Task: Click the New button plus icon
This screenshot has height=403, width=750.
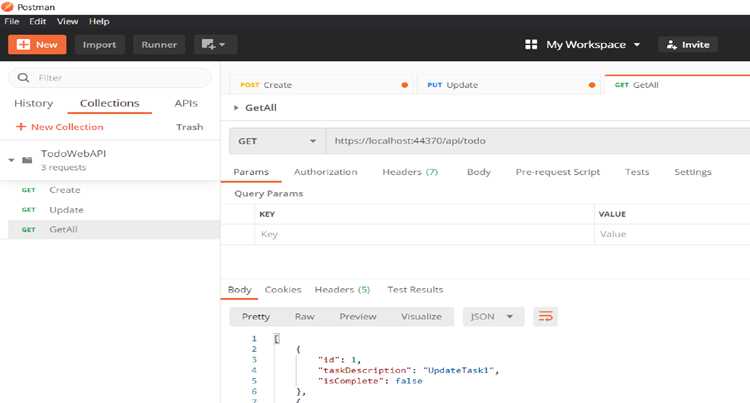Action: click(x=23, y=44)
